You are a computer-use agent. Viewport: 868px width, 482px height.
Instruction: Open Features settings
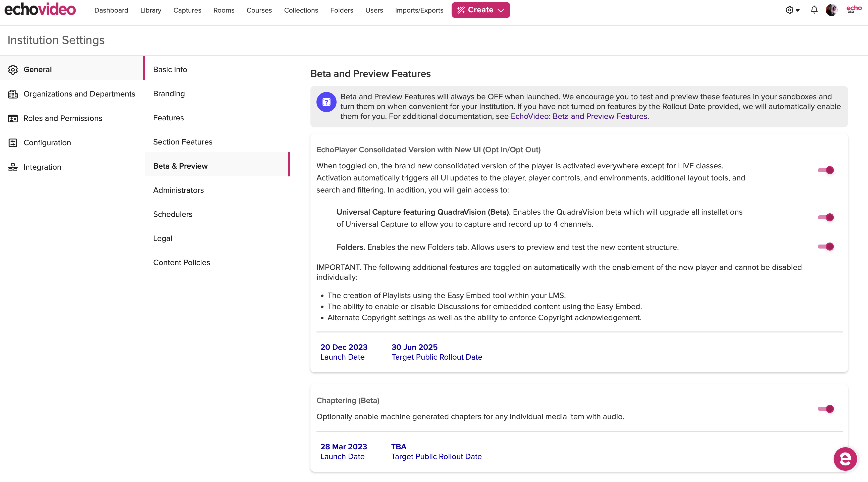217,118
